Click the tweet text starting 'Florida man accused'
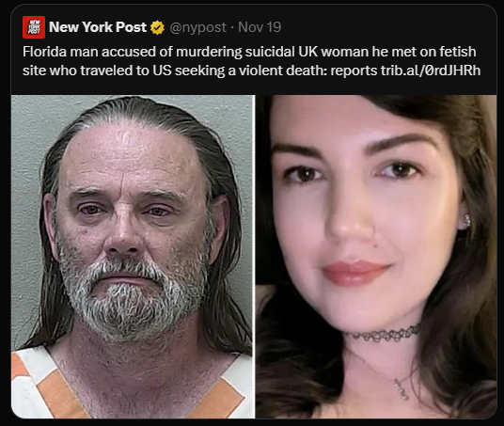The height and width of the screenshot is (426, 504). coord(251,61)
